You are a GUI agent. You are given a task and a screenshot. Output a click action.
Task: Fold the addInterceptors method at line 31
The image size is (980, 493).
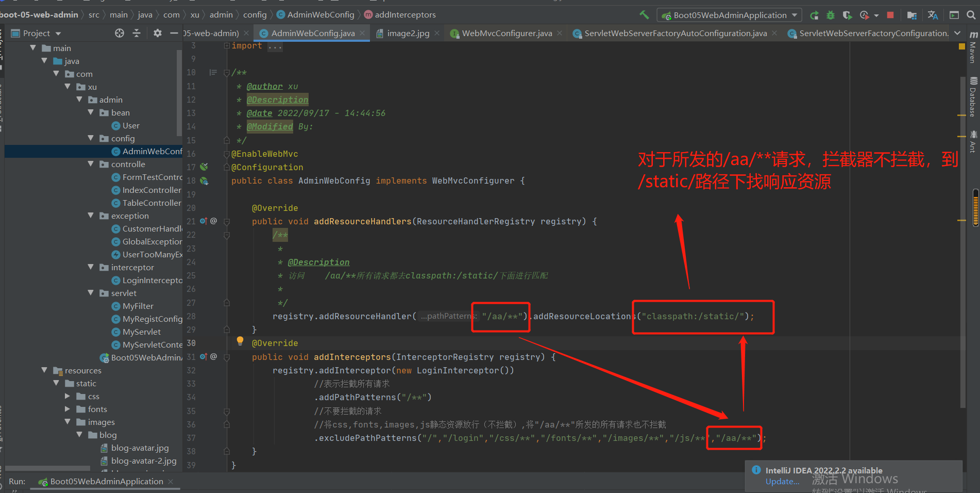(227, 357)
